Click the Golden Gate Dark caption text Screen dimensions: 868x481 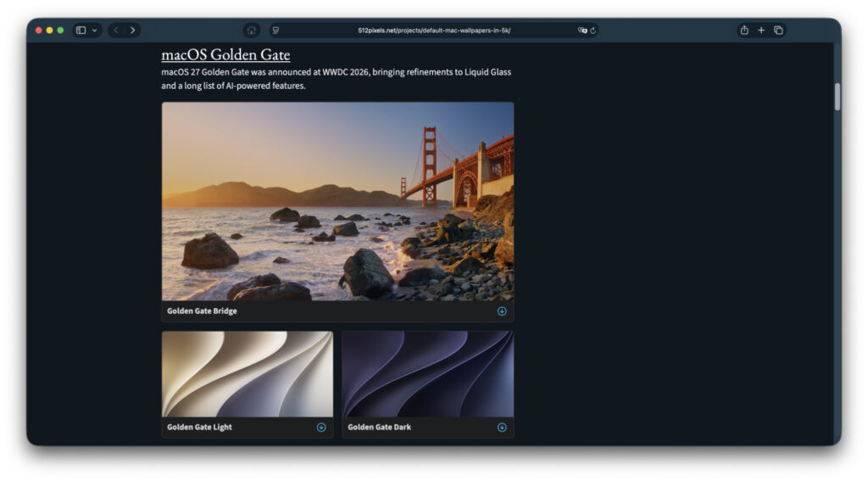click(379, 428)
